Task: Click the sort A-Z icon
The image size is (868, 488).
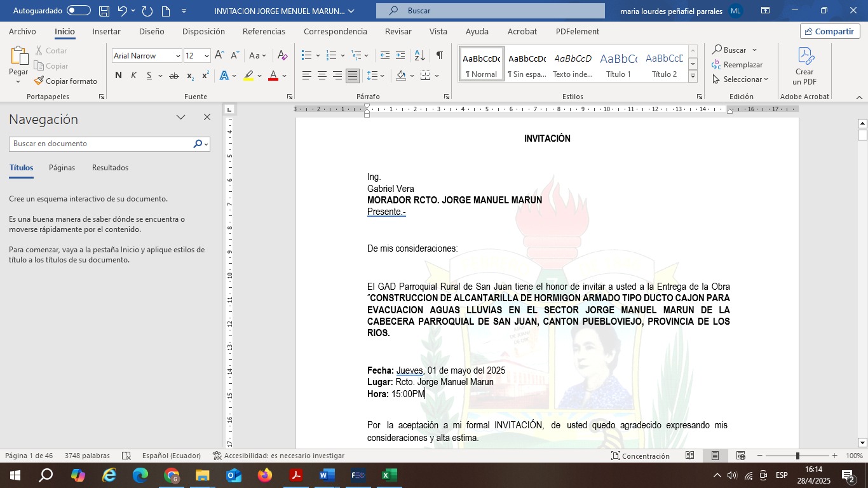Action: click(x=419, y=56)
